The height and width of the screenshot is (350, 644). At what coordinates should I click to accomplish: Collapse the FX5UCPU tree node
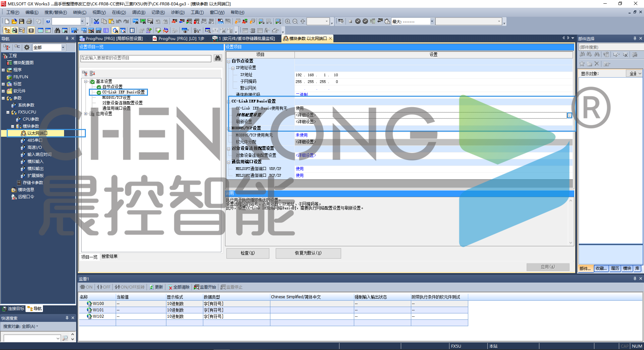tap(8, 112)
